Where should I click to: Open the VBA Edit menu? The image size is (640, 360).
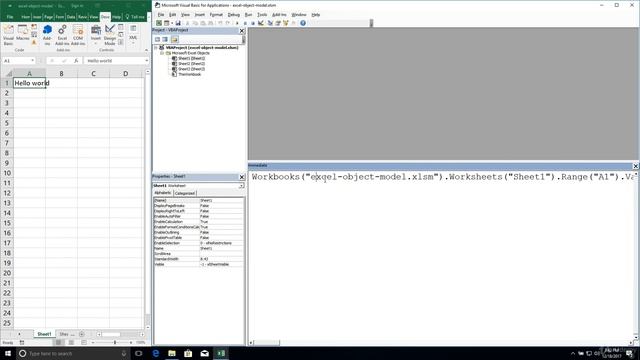click(173, 15)
